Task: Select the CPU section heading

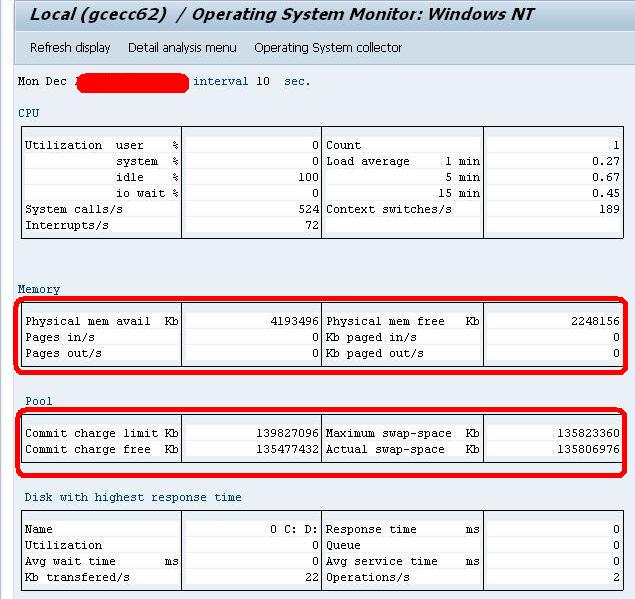Action: (28, 113)
